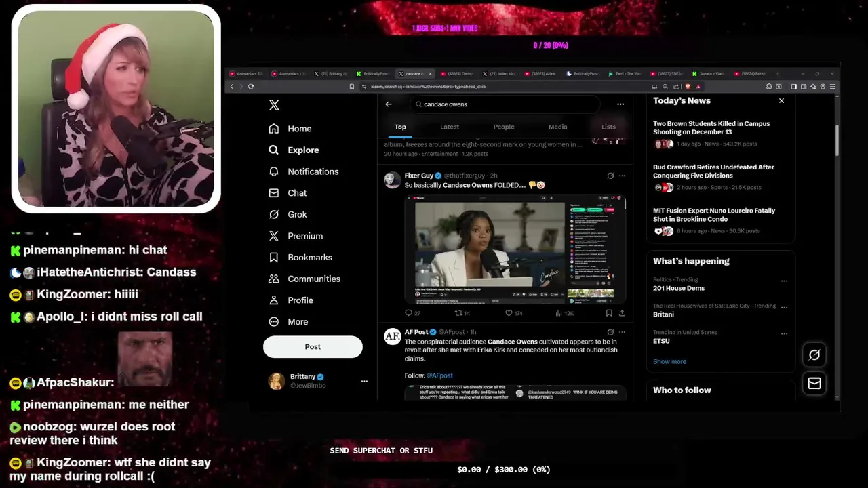Click the page scrollbar
Screen dimensions: 868x488
(x=837, y=139)
